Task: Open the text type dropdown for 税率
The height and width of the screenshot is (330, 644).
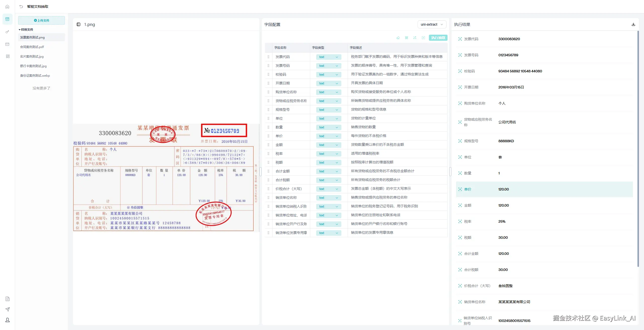Action: coord(328,154)
